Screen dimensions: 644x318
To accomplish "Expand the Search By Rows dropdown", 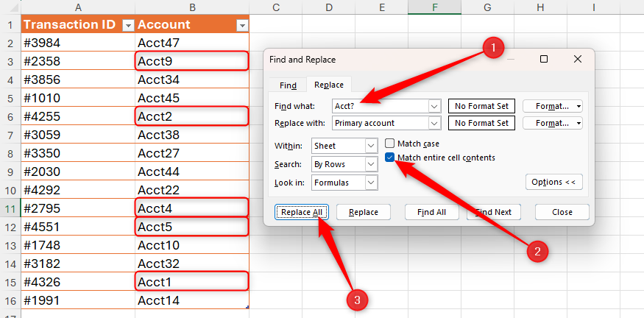I will (370, 164).
